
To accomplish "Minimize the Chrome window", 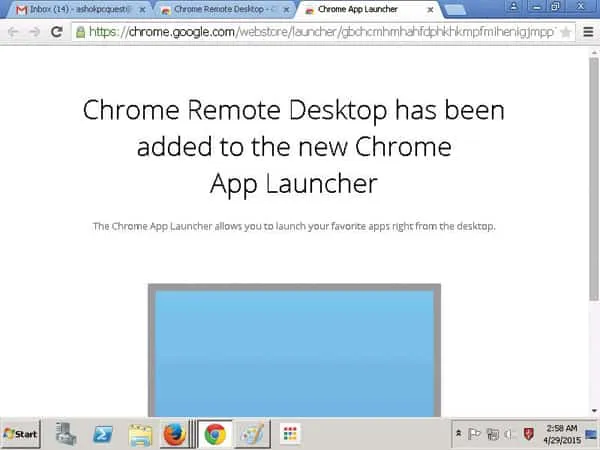I will click(536, 6).
